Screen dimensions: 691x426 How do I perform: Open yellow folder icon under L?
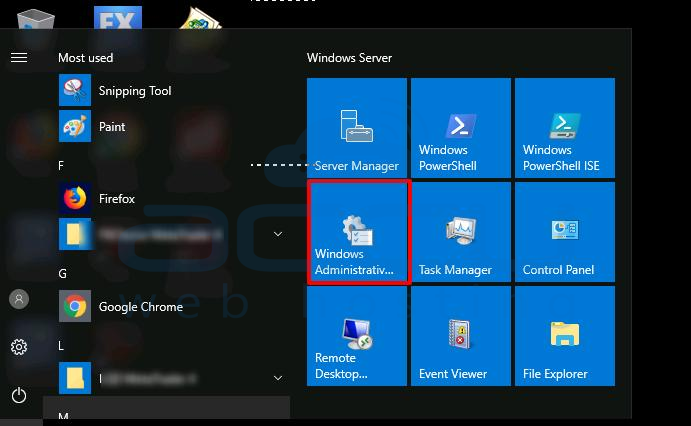tap(75, 378)
